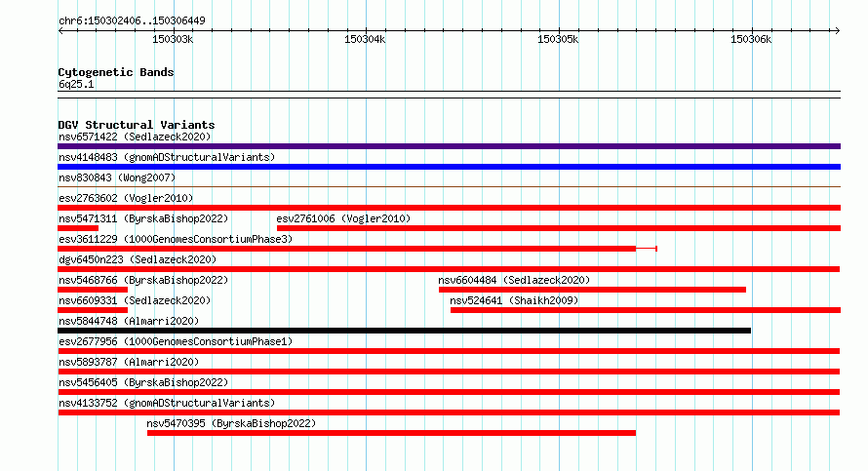Click the left arrowhead of the ruler
The height and width of the screenshot is (471, 868).
60,30
